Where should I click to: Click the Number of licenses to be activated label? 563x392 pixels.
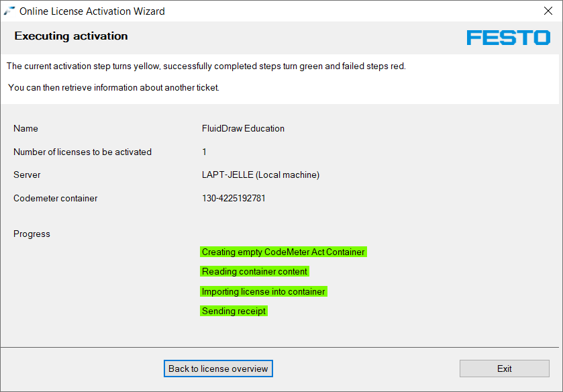tap(83, 152)
